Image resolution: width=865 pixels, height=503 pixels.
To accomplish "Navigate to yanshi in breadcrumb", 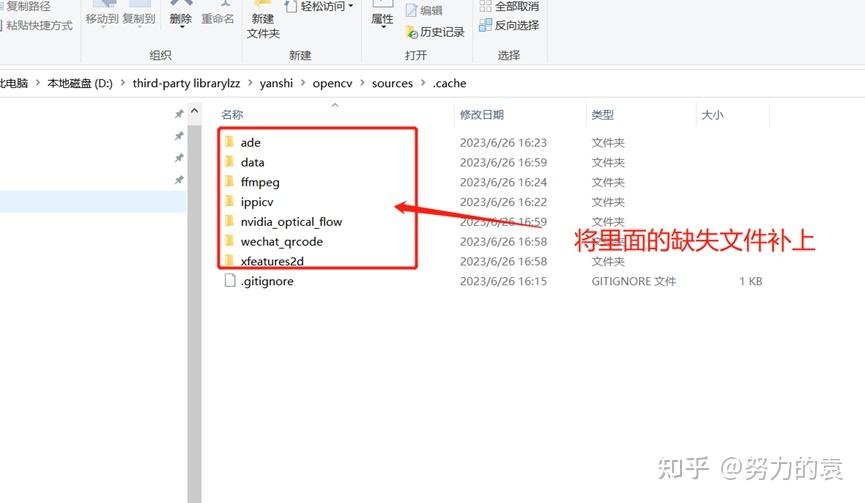I will (276, 83).
